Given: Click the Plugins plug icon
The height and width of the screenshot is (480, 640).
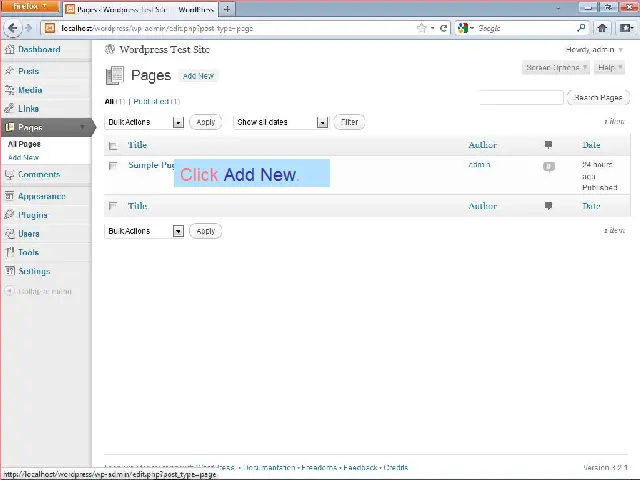Looking at the screenshot, I should click(9, 215).
